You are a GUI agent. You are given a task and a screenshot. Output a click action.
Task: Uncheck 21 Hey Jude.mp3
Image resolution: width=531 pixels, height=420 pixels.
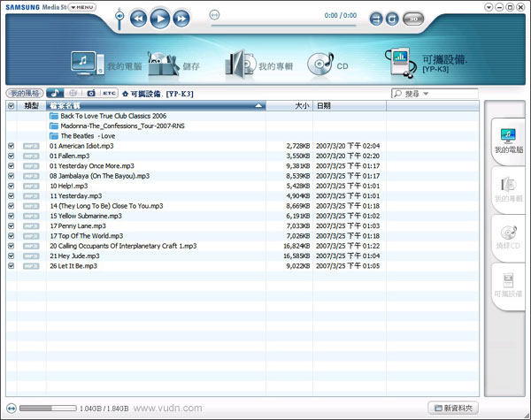(x=12, y=256)
